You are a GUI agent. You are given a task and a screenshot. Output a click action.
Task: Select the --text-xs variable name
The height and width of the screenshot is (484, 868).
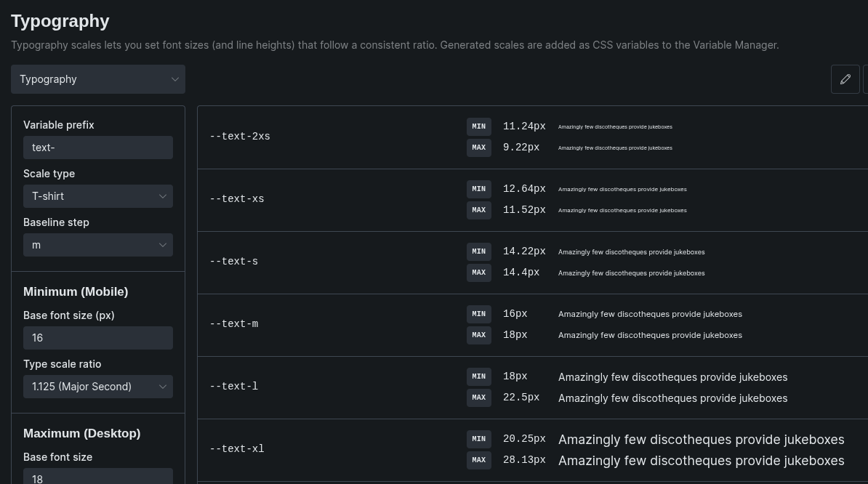tap(237, 199)
